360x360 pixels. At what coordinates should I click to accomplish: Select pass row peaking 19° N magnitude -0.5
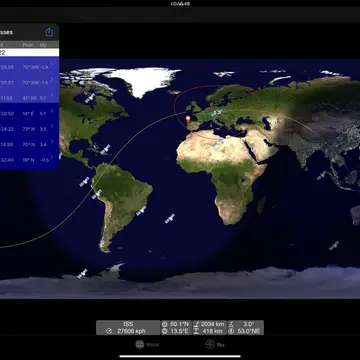point(29,158)
